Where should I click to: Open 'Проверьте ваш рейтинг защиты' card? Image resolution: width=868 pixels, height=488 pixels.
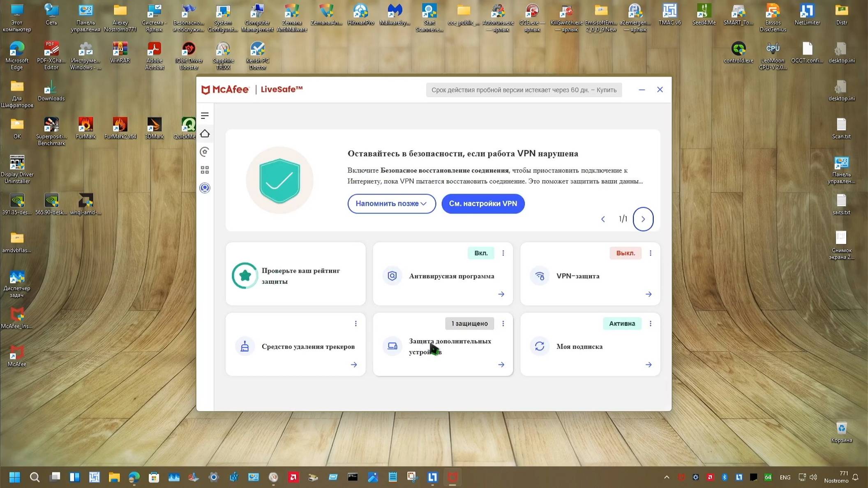pyautogui.click(x=295, y=274)
